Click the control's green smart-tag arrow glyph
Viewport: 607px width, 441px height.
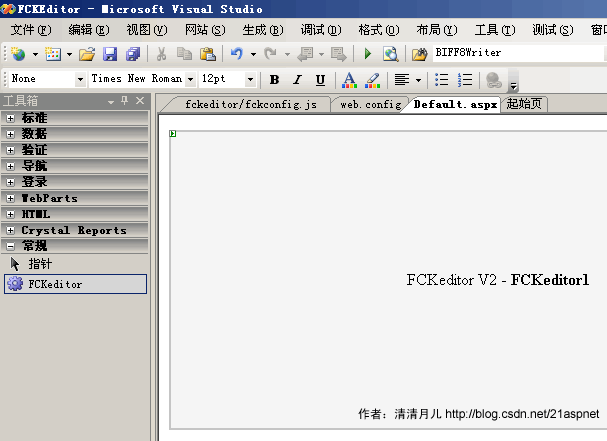point(173,134)
